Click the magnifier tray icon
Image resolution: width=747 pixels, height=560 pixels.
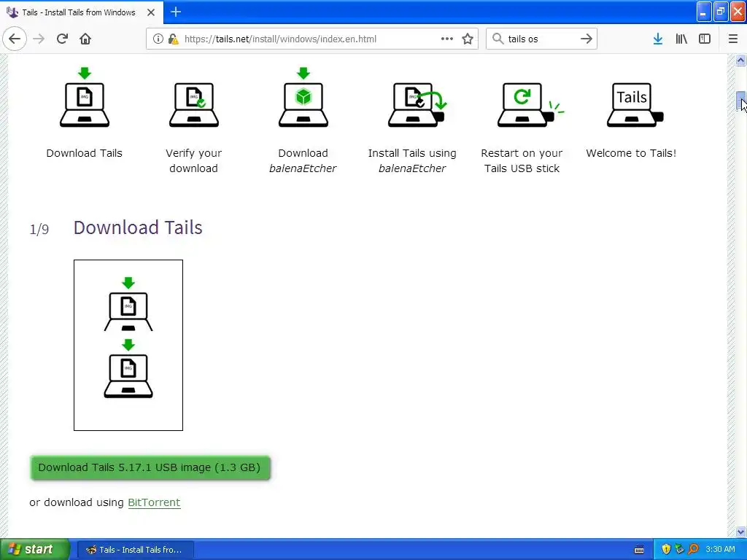click(694, 550)
